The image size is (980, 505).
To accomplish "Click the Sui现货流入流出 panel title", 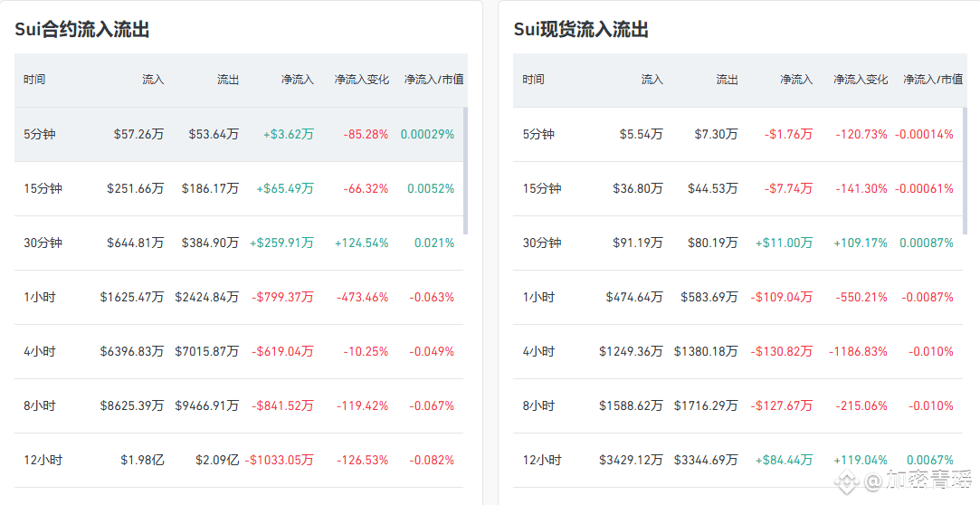I will (581, 30).
